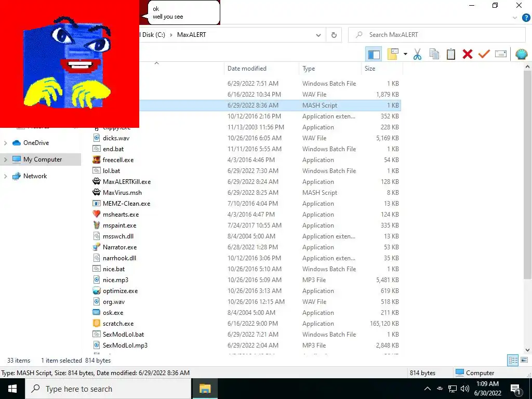Click the orange checkmark properties icon

(484, 54)
